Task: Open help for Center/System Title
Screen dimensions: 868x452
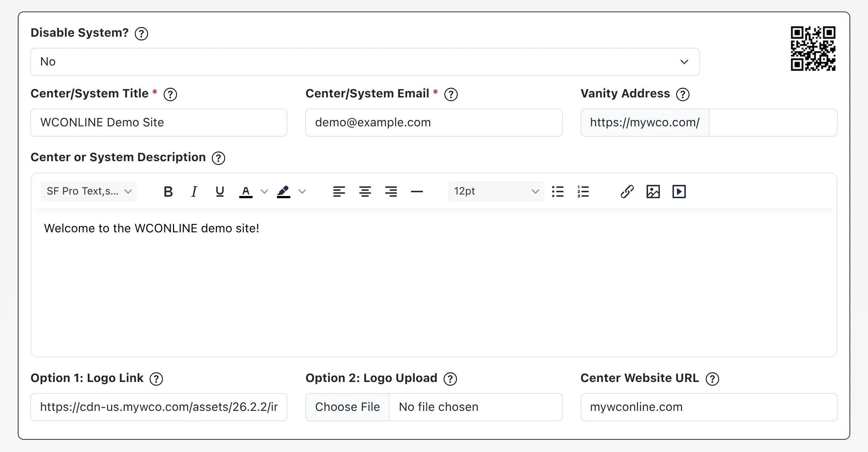Action: click(x=170, y=94)
